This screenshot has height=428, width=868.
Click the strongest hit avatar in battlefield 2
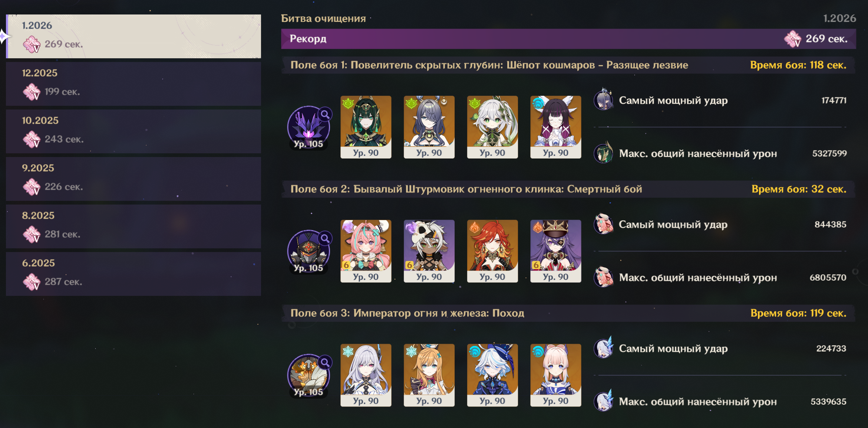pyautogui.click(x=604, y=224)
